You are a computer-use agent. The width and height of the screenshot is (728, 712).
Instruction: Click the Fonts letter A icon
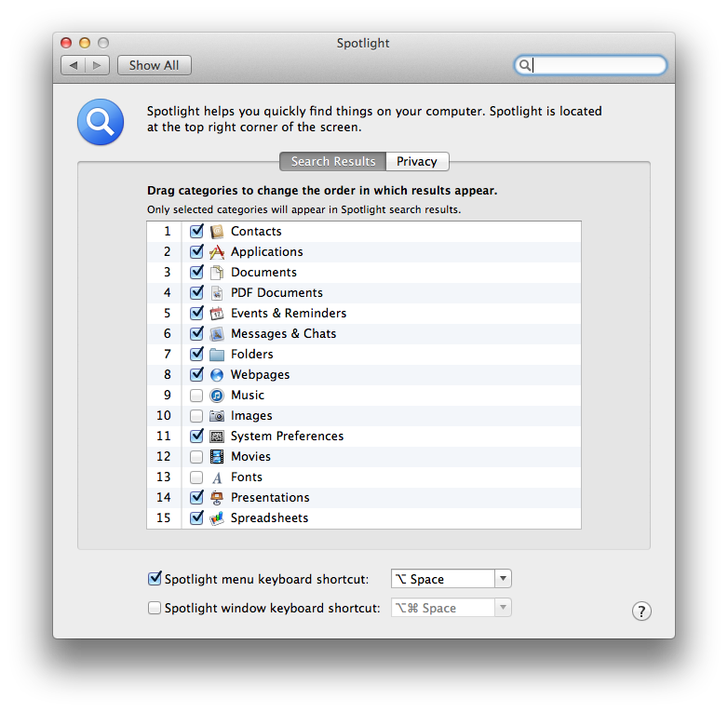217,477
